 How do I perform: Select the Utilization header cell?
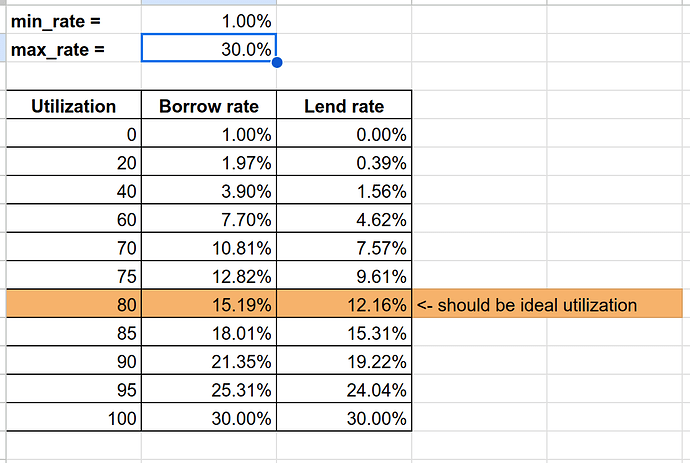[x=73, y=105]
